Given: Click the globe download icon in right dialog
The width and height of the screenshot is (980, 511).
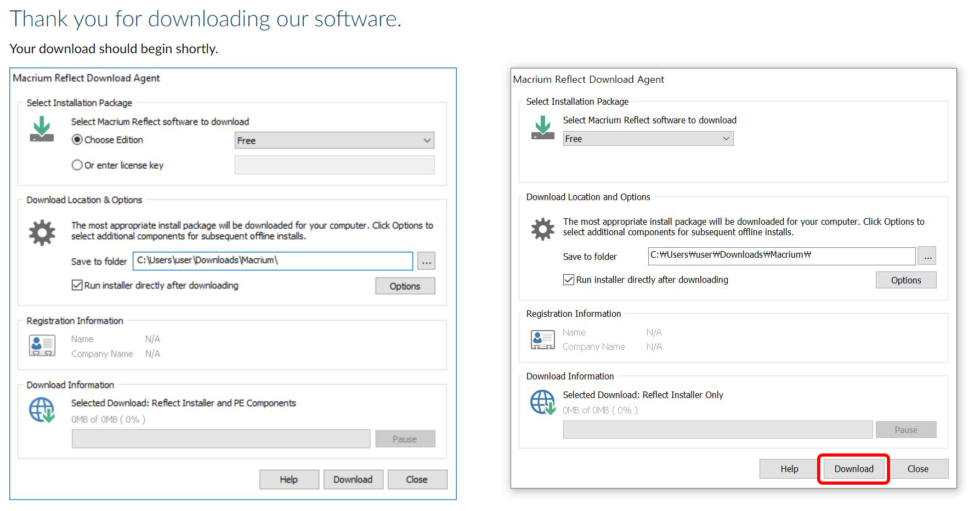Looking at the screenshot, I should [x=543, y=402].
